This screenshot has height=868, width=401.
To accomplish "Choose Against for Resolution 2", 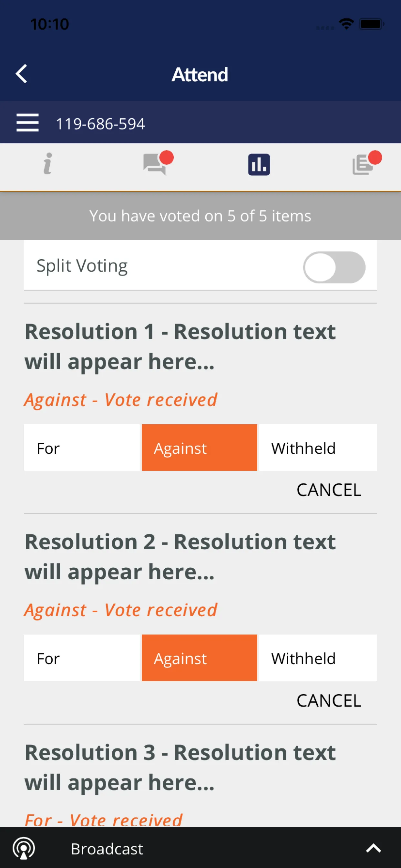I will tap(199, 658).
